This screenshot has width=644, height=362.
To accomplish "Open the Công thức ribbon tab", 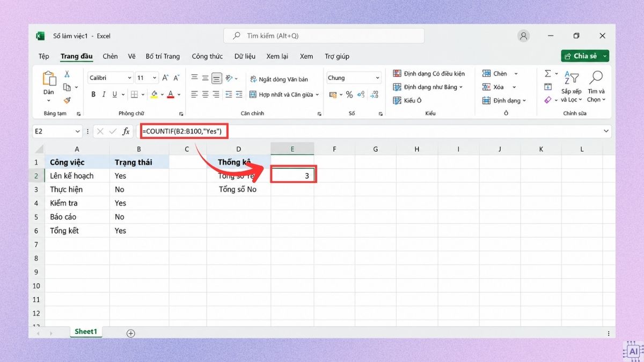I will click(x=207, y=56).
